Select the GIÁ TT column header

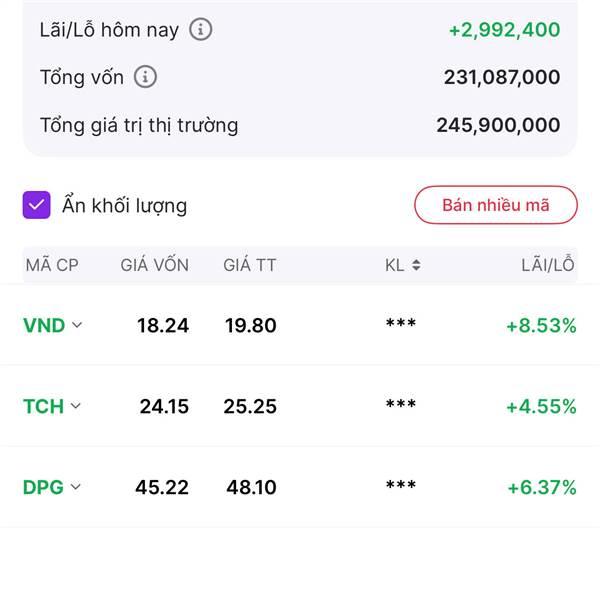249,265
